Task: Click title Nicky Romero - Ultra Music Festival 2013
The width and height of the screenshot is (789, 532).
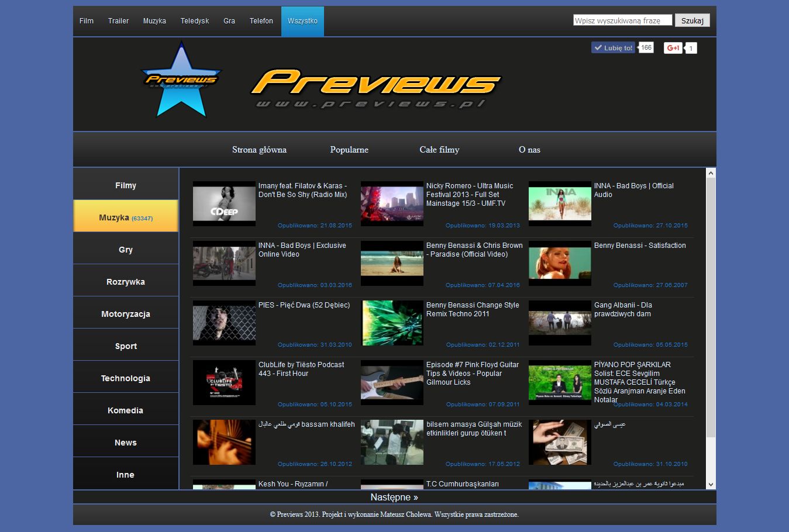Action: tap(470, 194)
